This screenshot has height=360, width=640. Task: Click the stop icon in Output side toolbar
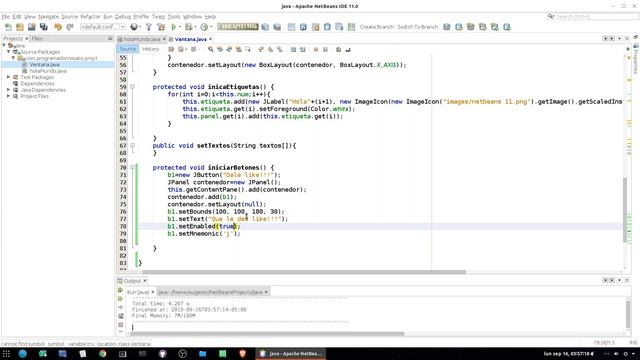coord(120,324)
